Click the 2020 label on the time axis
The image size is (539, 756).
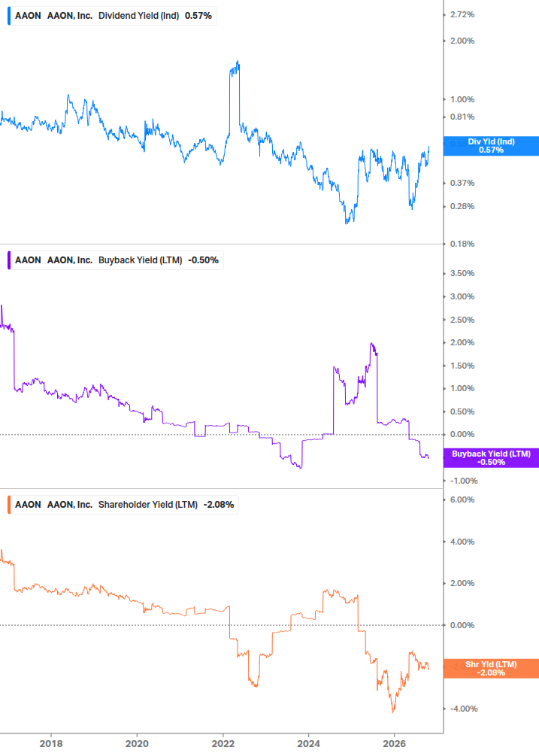[137, 744]
